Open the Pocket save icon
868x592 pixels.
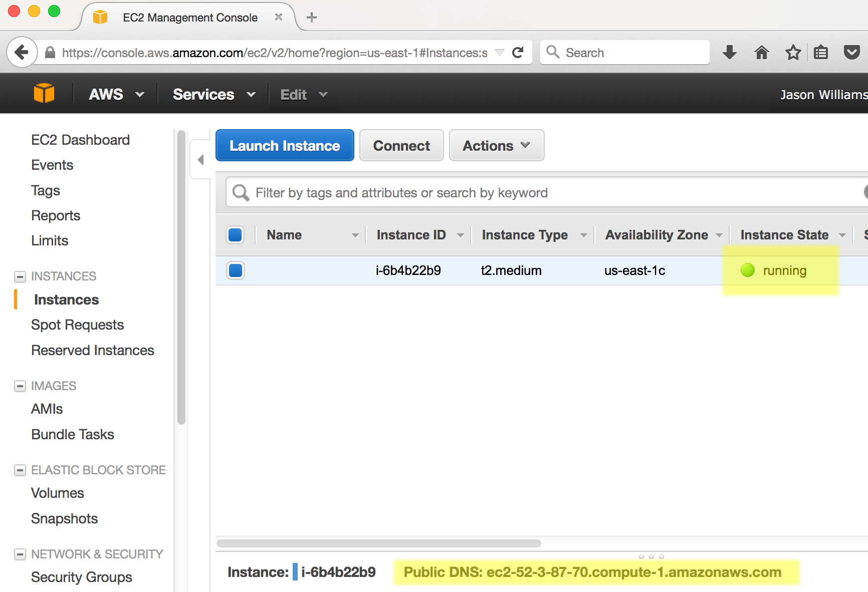point(851,52)
